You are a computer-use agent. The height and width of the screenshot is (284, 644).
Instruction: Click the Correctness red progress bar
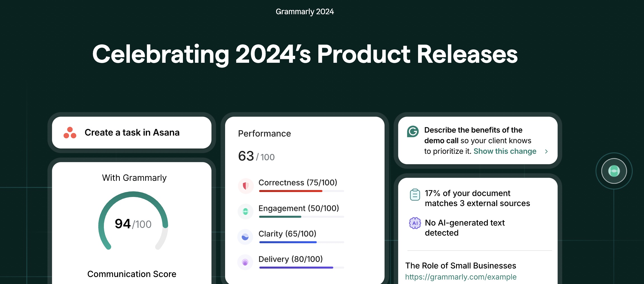tap(302, 191)
